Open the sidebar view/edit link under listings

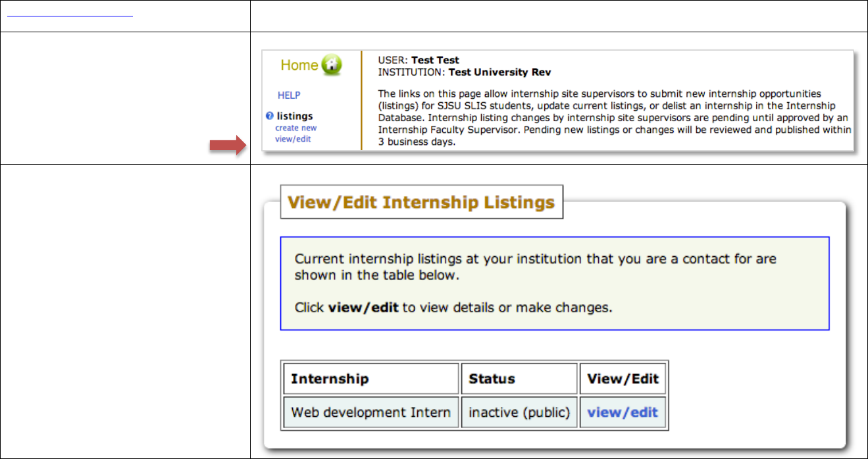pyautogui.click(x=294, y=139)
